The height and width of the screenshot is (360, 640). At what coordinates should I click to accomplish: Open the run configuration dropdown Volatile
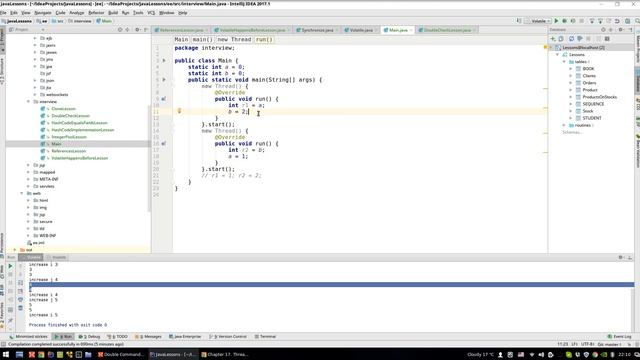(x=538, y=21)
